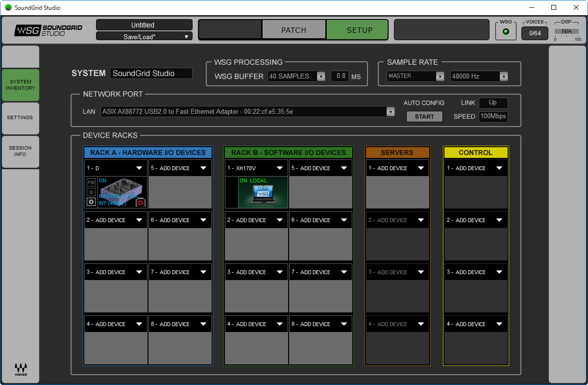This screenshot has height=385, width=588.
Task: Click the Rack A Hardware I/O Devices header
Action: 148,153
